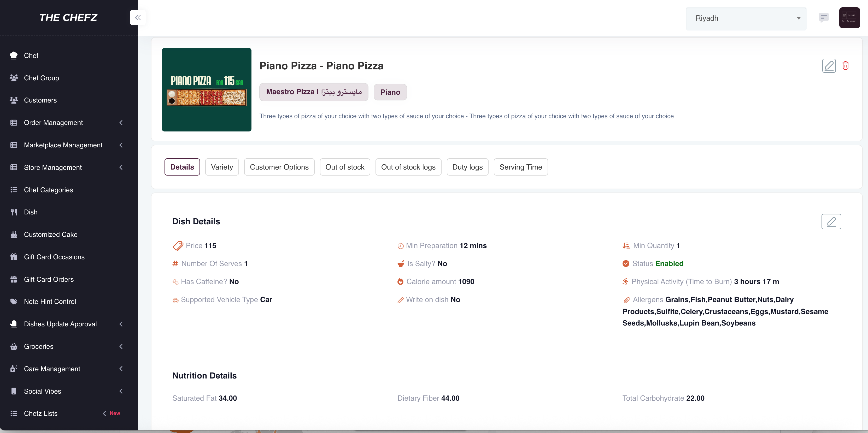Click the red trash delete icon
This screenshot has width=868, height=433.
846,66
